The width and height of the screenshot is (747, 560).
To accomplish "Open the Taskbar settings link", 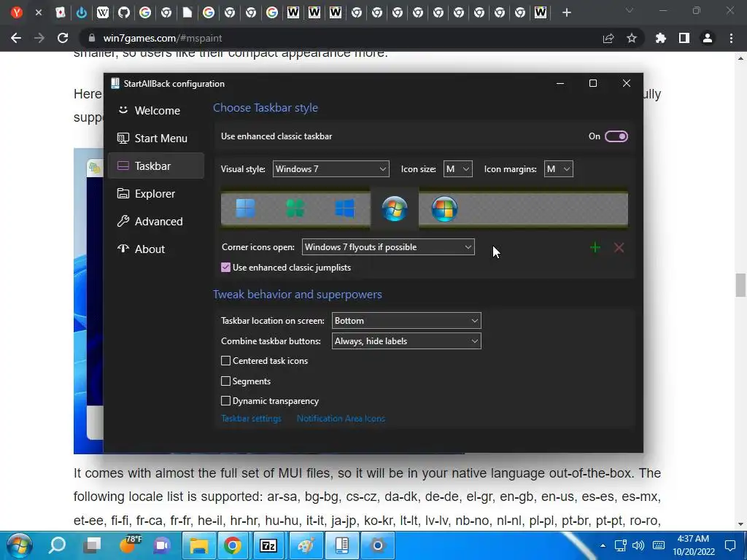I will coord(251,419).
